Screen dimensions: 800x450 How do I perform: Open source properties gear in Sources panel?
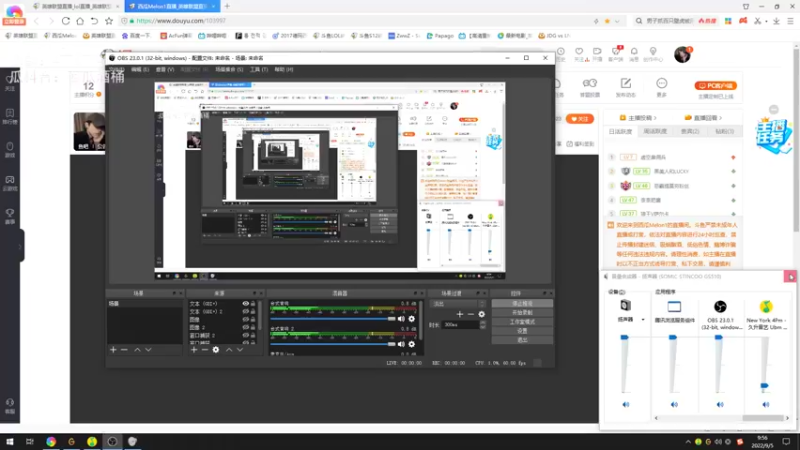pyautogui.click(x=216, y=350)
